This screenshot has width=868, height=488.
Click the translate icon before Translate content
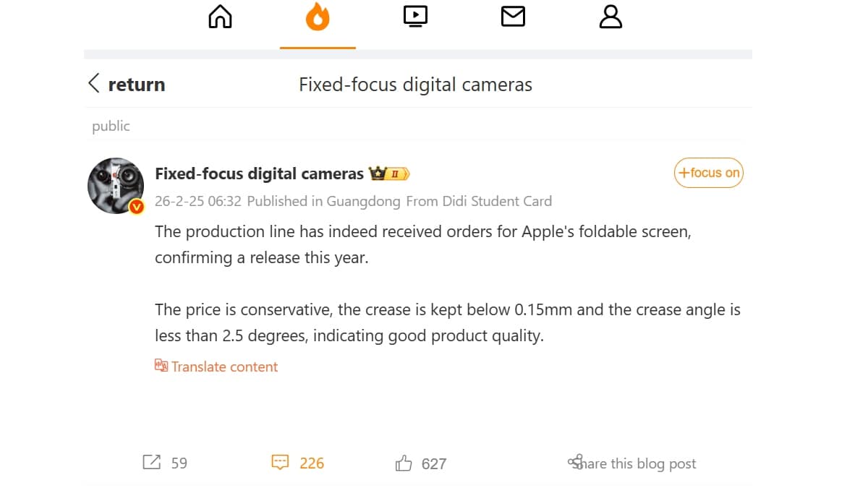click(161, 365)
